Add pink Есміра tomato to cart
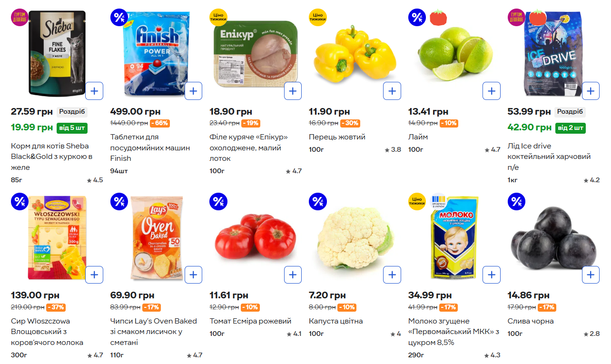Viewport: 611px width, 364px height. (293, 275)
